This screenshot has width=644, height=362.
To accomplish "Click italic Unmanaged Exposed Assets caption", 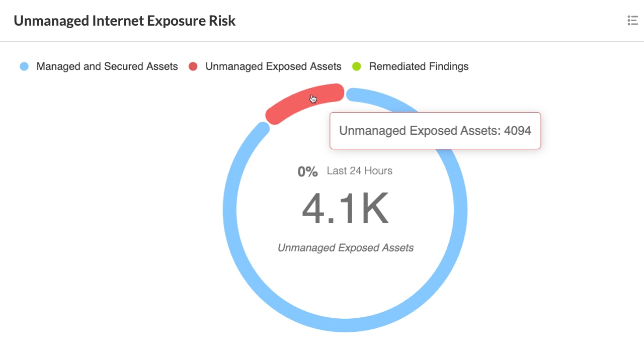I will coord(345,248).
